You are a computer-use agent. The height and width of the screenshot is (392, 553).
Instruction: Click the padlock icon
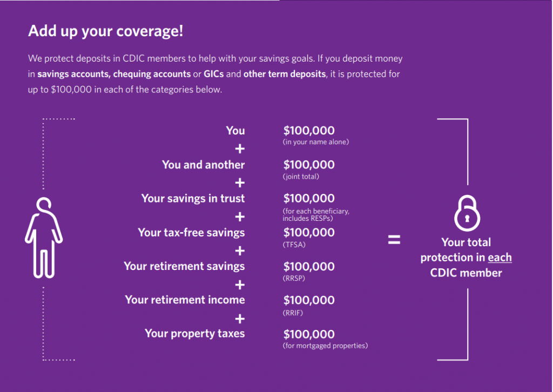click(467, 213)
